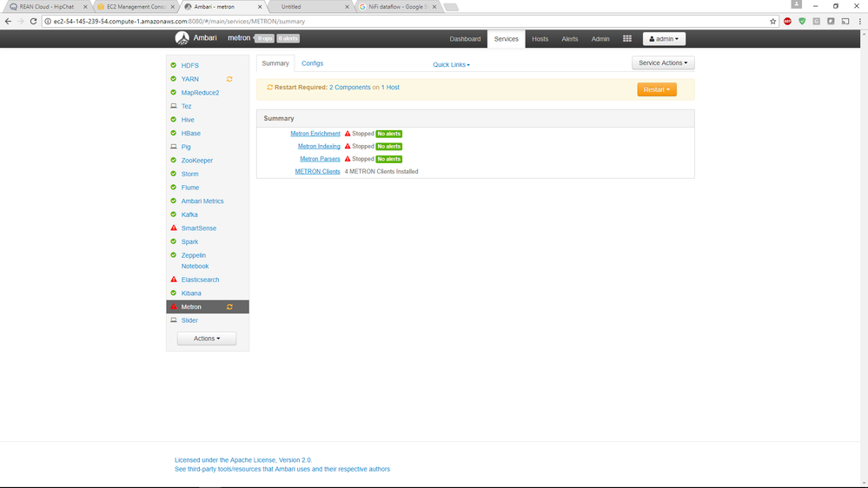This screenshot has height=488, width=868.
Task: Click the Ambari logo icon
Action: (182, 38)
